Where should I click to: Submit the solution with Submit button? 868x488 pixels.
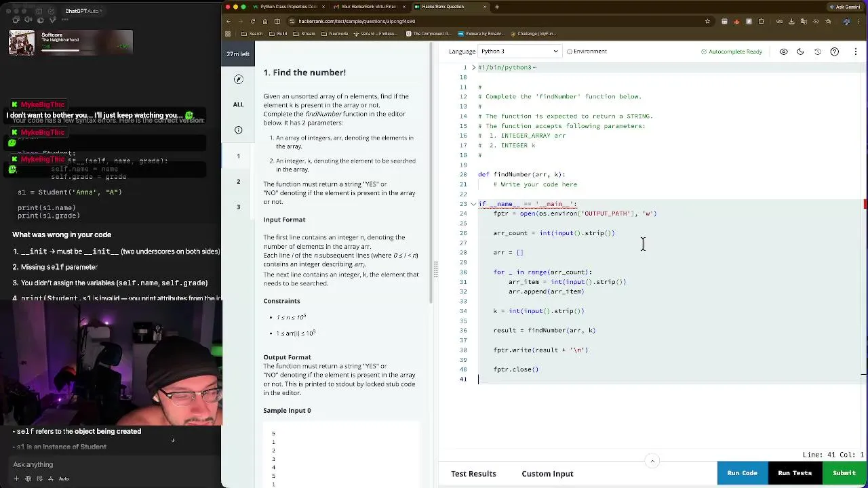tap(844, 473)
